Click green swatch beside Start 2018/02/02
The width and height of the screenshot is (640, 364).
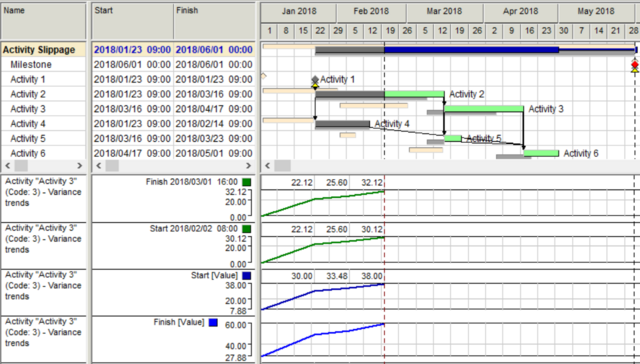247,229
